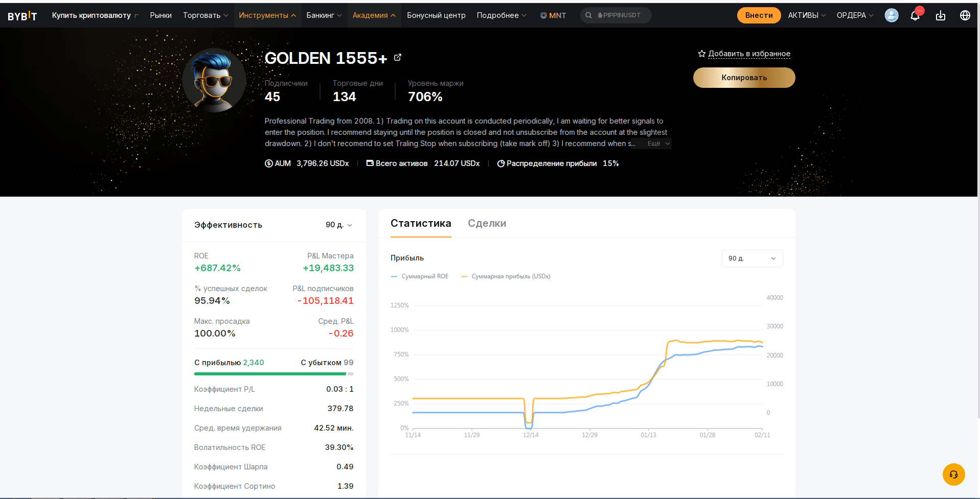This screenshot has height=499, width=980.
Task: Click the PIPPINUSDT search field
Action: 616,15
